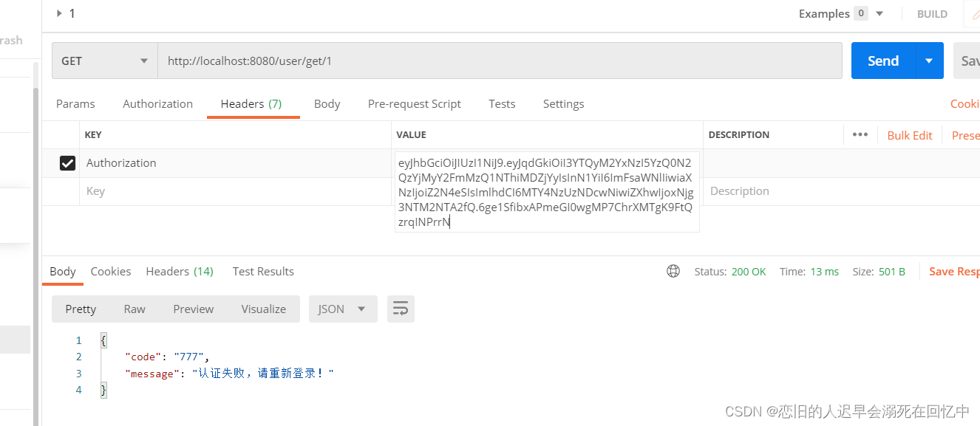Switch to the Tests tab
Viewport: 980px width, 426px height.
coord(502,103)
